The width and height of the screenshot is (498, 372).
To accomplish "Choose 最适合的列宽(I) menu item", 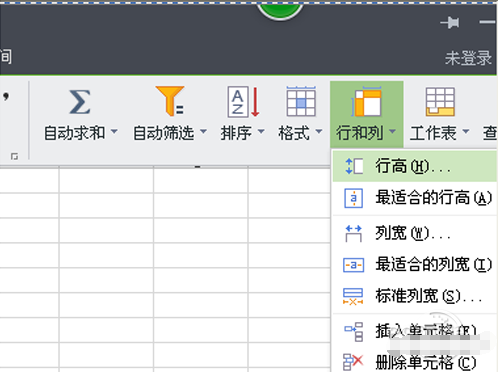I will pyautogui.click(x=415, y=265).
